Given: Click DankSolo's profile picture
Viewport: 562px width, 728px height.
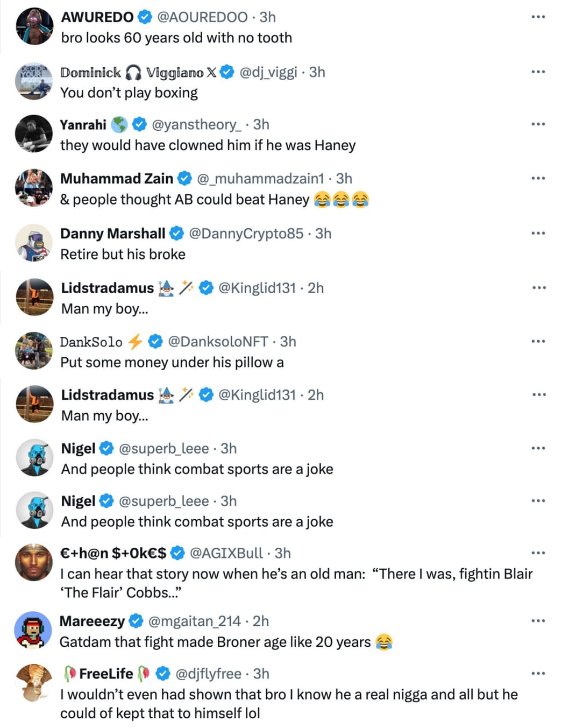Looking at the screenshot, I should [x=34, y=350].
